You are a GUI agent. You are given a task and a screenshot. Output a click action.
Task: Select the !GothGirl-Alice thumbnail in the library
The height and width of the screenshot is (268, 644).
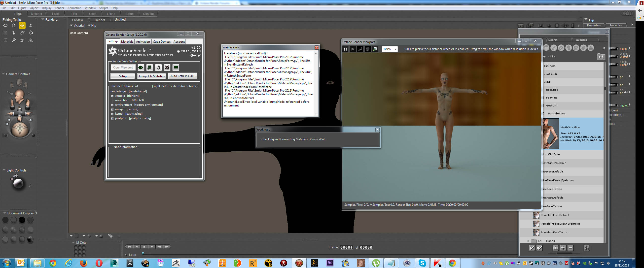pyautogui.click(x=550, y=134)
